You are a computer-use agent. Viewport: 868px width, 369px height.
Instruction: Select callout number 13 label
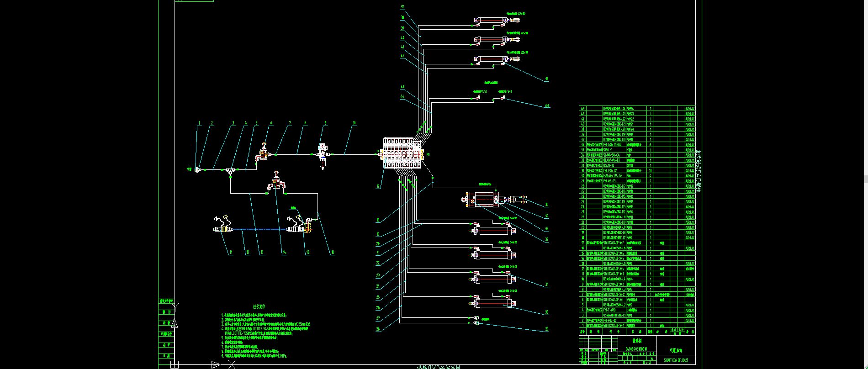coord(262,252)
